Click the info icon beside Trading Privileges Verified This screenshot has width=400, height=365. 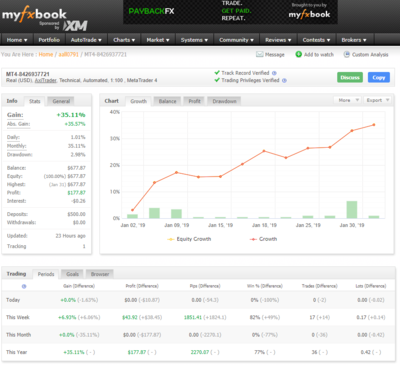pyautogui.click(x=284, y=80)
